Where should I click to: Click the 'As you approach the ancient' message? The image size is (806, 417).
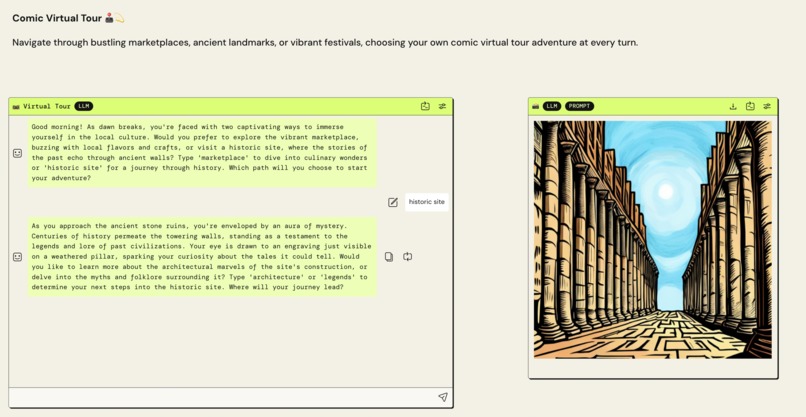click(x=202, y=257)
